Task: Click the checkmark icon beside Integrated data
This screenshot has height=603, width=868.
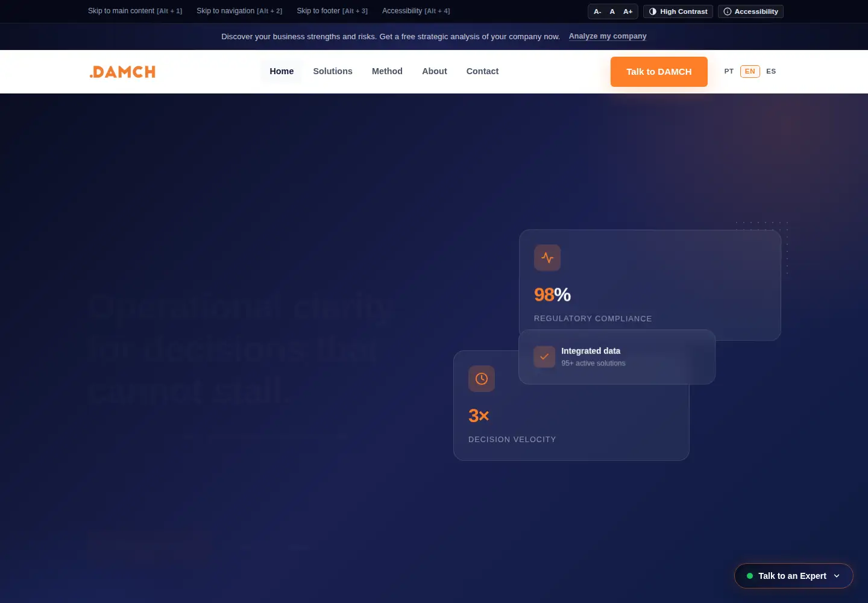Action: (x=544, y=356)
